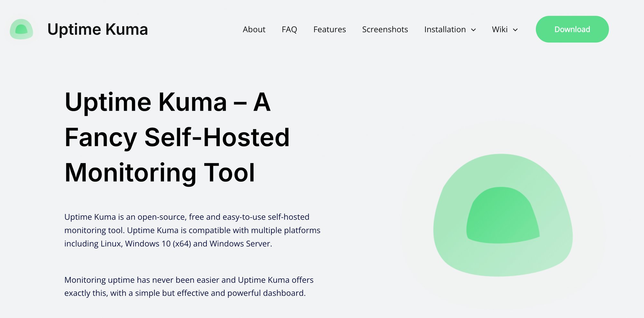The image size is (644, 318).
Task: Click the logo icon next to the site title
Action: click(21, 29)
